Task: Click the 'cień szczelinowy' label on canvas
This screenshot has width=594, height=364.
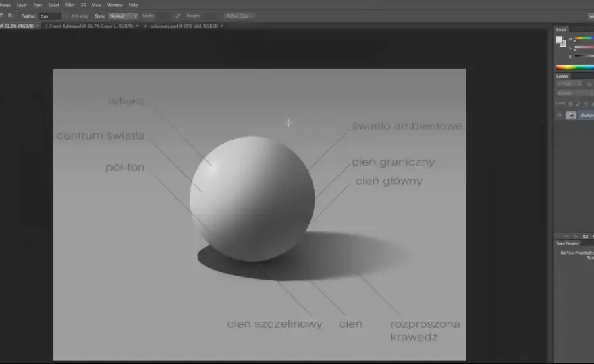Action: point(275,324)
